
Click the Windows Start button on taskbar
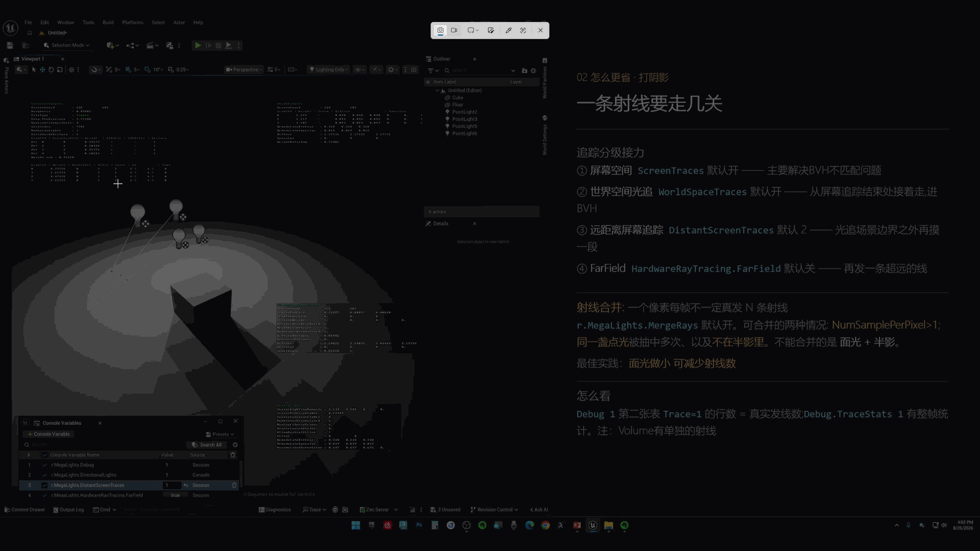click(x=356, y=525)
